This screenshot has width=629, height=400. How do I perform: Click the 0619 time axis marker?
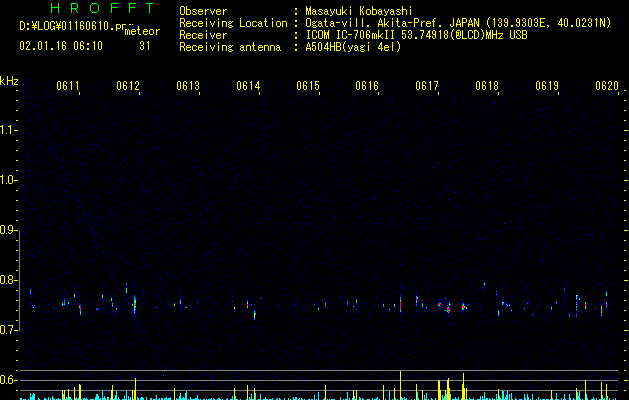(x=547, y=86)
